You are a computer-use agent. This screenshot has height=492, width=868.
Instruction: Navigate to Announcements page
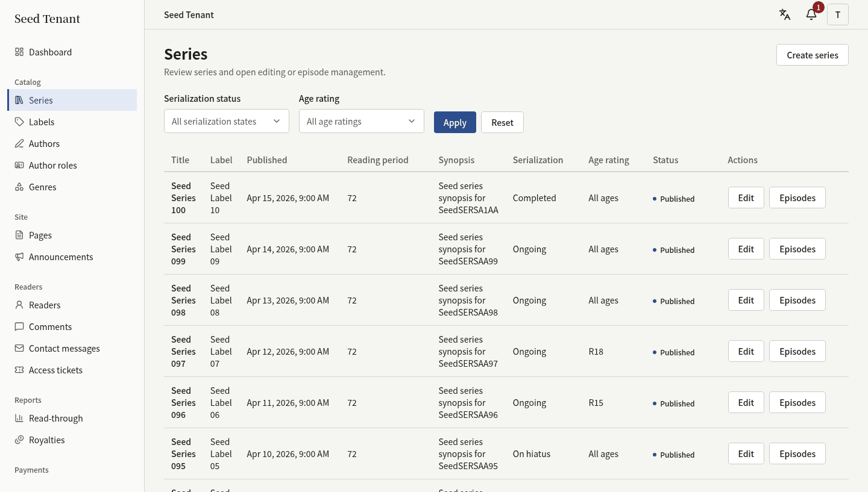pyautogui.click(x=72, y=257)
